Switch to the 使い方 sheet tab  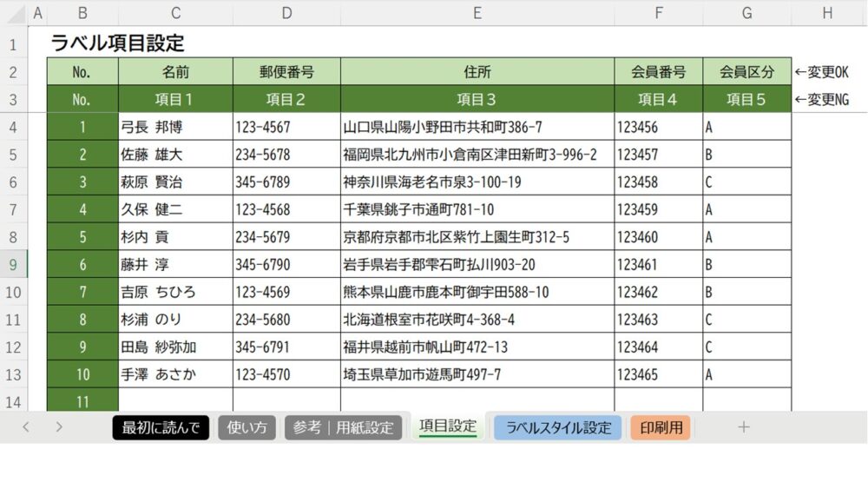click(x=247, y=427)
